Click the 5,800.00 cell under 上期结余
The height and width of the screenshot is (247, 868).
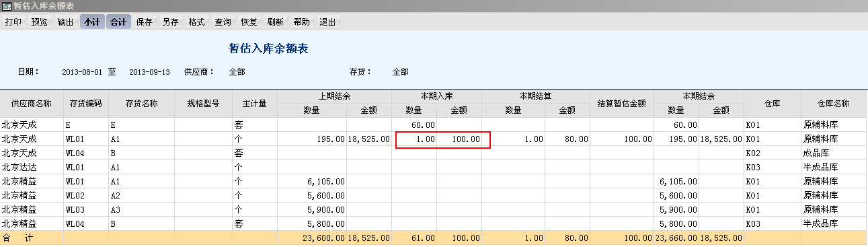(312, 224)
